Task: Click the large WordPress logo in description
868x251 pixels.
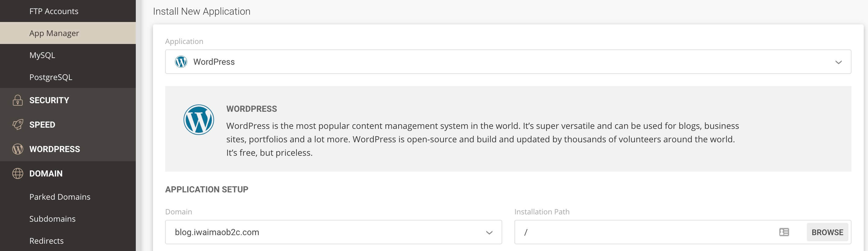Action: (198, 120)
